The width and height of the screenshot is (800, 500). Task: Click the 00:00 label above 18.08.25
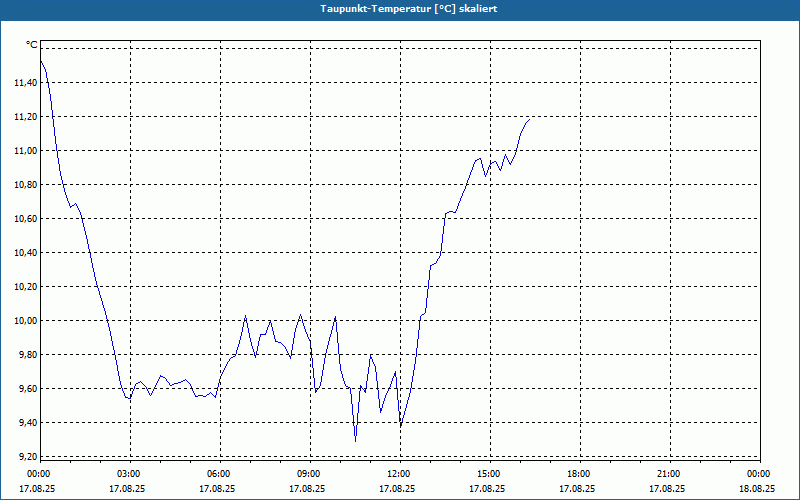tap(759, 474)
